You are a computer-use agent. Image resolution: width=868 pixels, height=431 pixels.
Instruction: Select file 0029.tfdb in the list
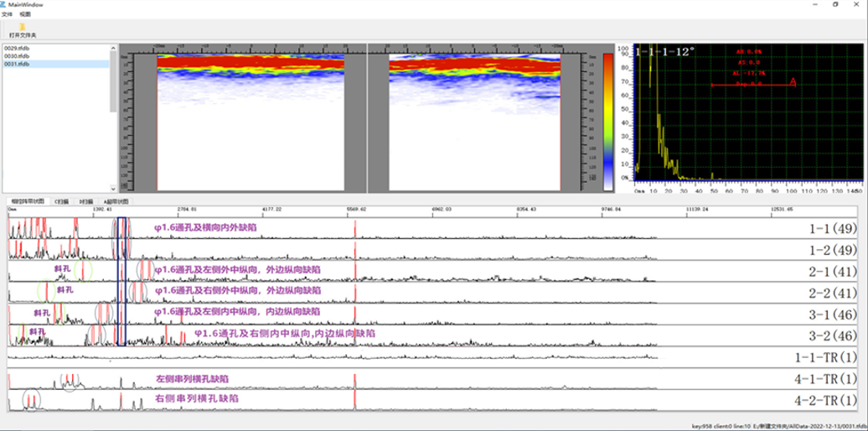point(56,49)
